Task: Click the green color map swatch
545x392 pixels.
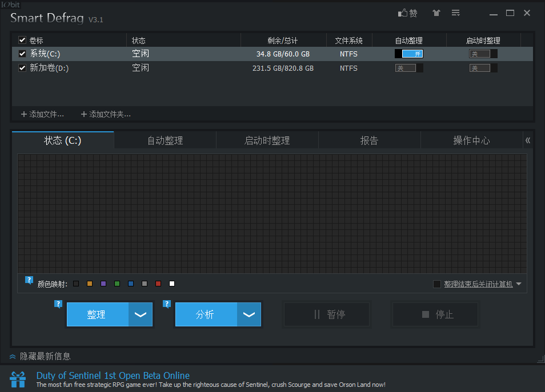Action: pos(117,284)
